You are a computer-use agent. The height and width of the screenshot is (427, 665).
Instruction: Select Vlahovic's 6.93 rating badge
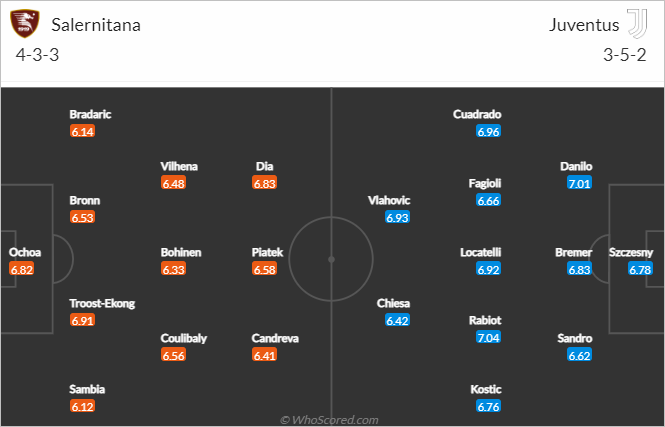[397, 218]
